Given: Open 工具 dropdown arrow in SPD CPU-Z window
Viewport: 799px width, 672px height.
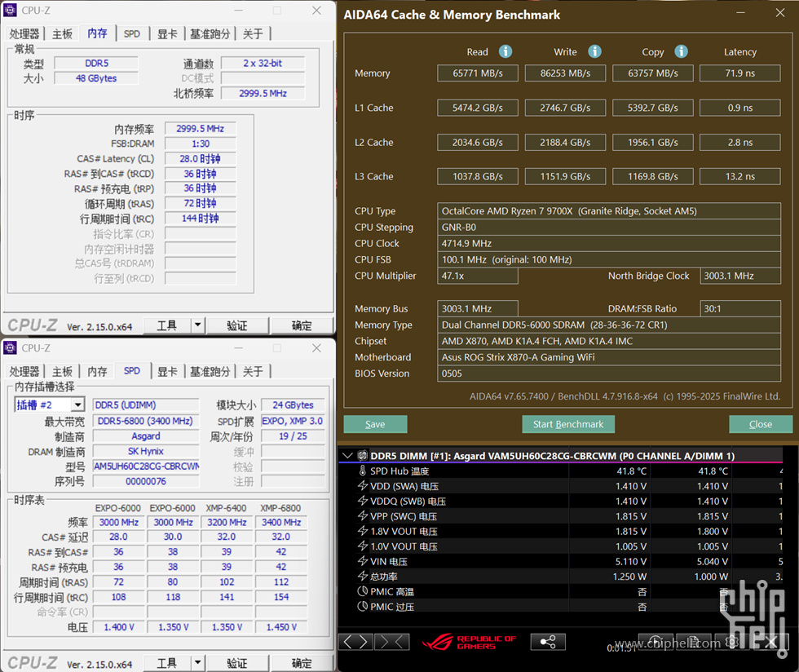Looking at the screenshot, I should [x=197, y=662].
